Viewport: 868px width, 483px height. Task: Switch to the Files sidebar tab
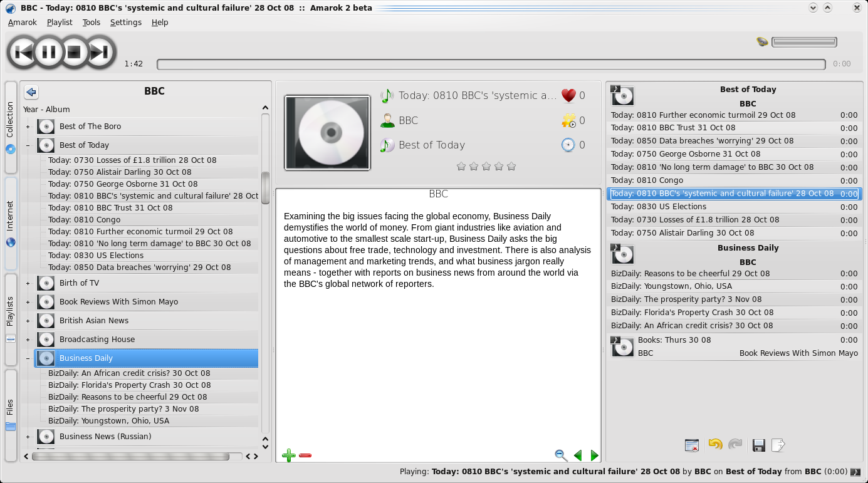click(x=11, y=415)
